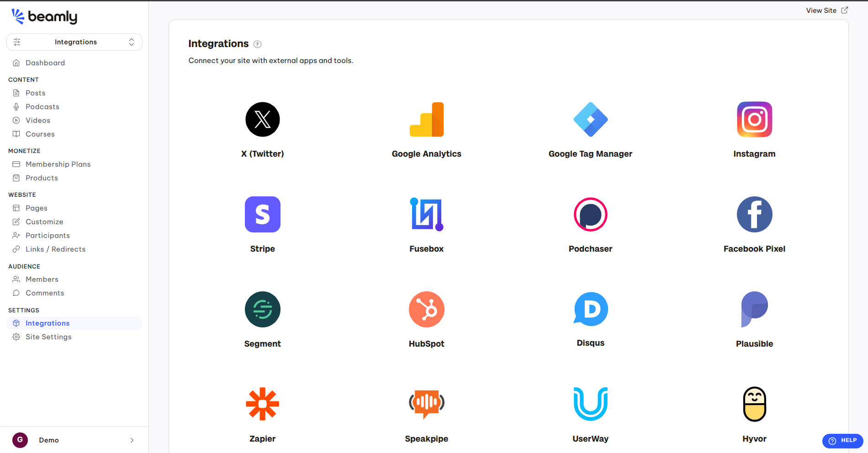Navigate to Links / Redirects
868x453 pixels.
tap(74, 249)
